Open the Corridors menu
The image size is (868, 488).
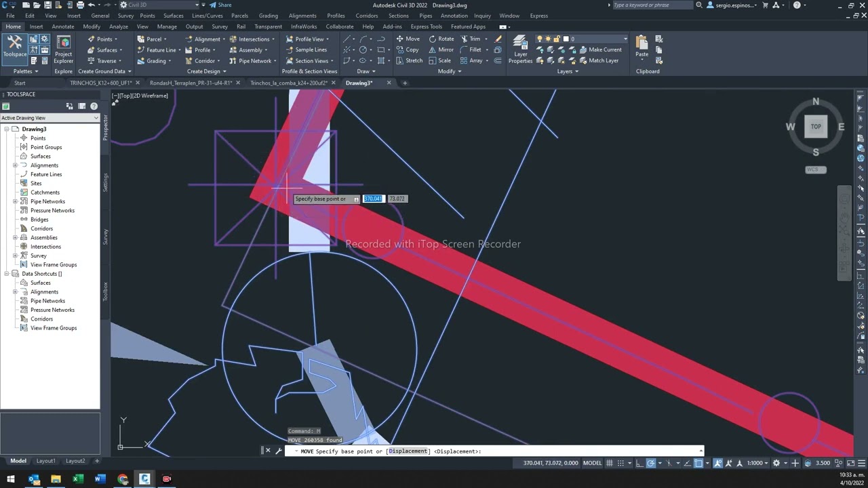367,16
